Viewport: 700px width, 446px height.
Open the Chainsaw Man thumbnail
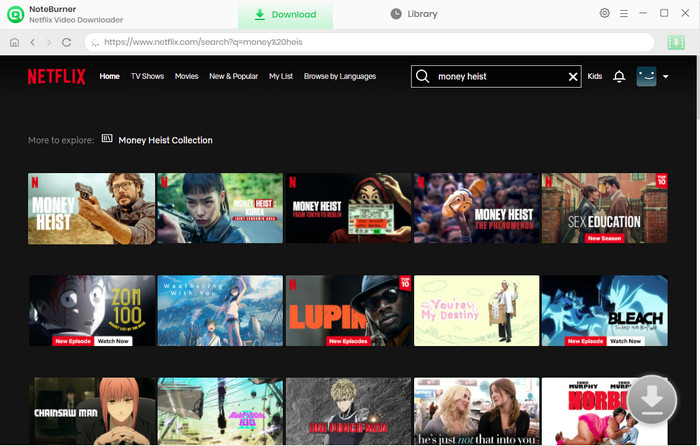[92, 411]
